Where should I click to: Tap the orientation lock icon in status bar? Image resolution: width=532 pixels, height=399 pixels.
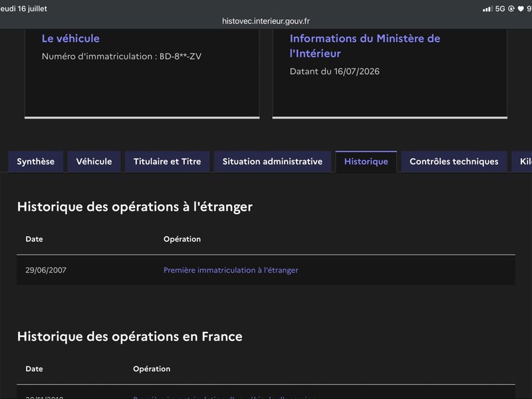point(511,9)
